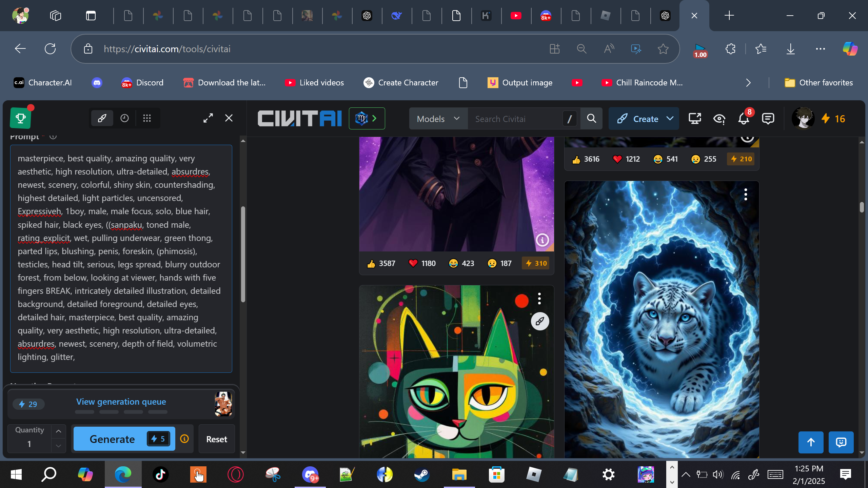Toggle browsing mode eye icon
Image resolution: width=868 pixels, height=488 pixels.
click(x=719, y=119)
